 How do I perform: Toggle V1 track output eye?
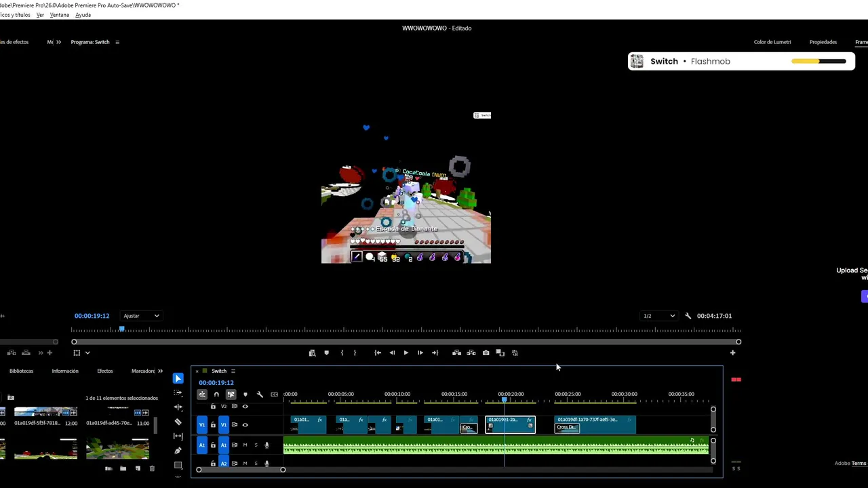tap(245, 425)
